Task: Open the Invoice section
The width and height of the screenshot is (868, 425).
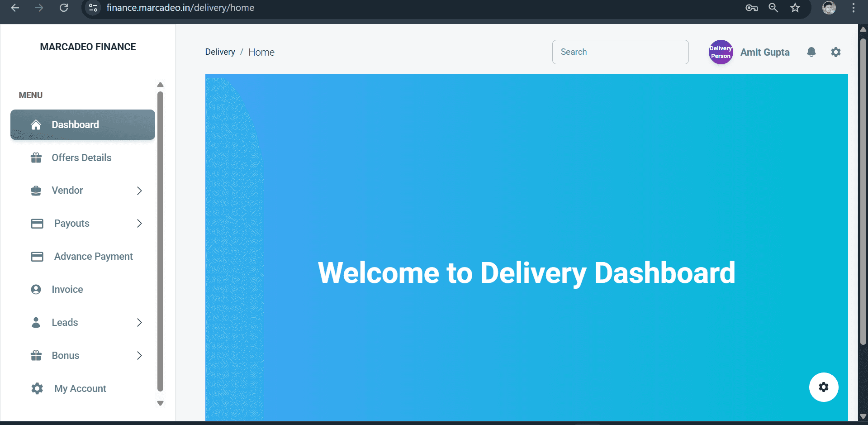Action: 67,290
